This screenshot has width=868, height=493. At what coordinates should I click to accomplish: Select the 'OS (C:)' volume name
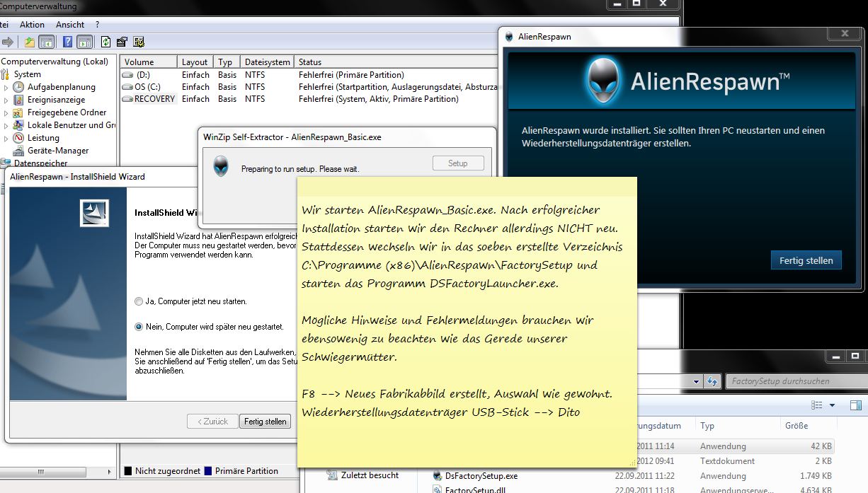coord(149,87)
